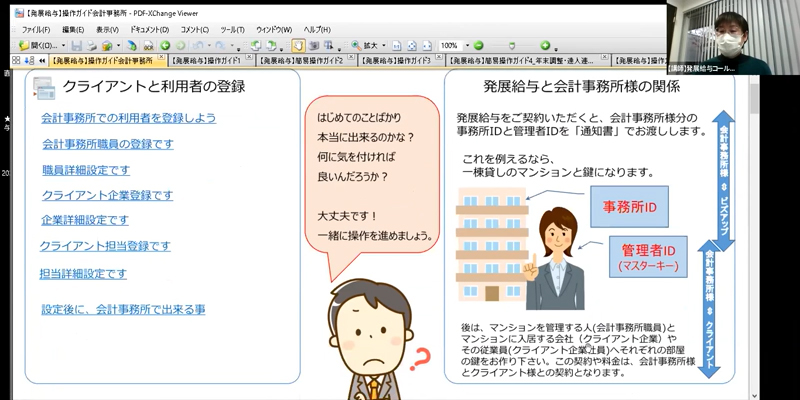Rotate page clockwise icon
This screenshot has height=400, width=800.
[271, 45]
